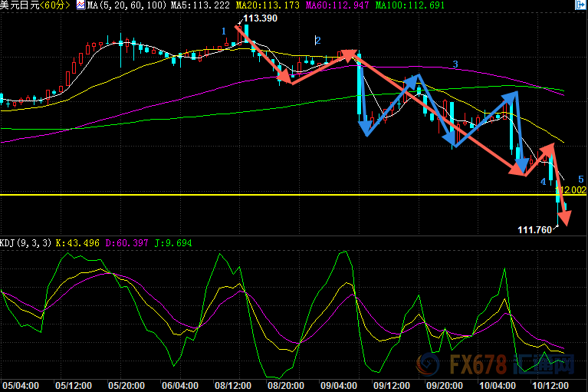Click the panel toggle icon in the top-right corner
Image resolution: width=588 pixels, height=392 pixels.
(x=579, y=5)
